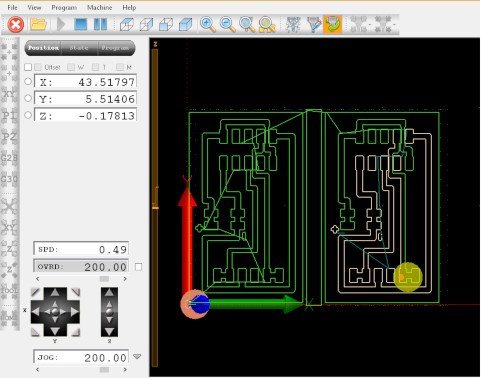The image size is (481, 378).
Task: Click left arrow of OVRD slider
Action: click(37, 279)
